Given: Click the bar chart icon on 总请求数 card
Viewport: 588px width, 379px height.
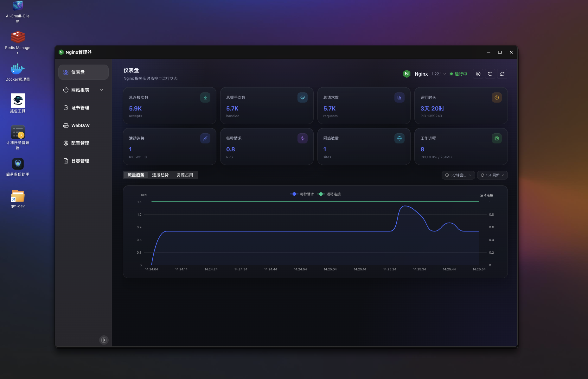Looking at the screenshot, I should [399, 98].
